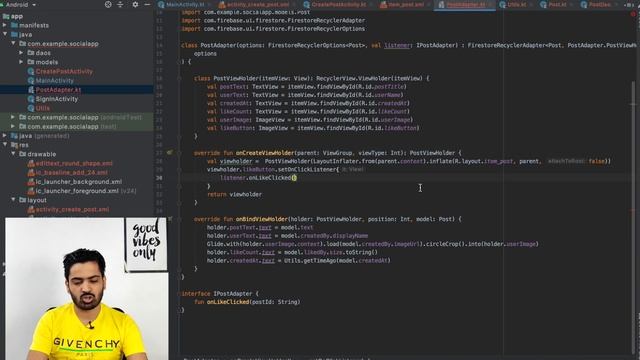The image size is (640, 360).
Task: Click the Kotlin class icon beside Utils
Action: (x=31, y=108)
